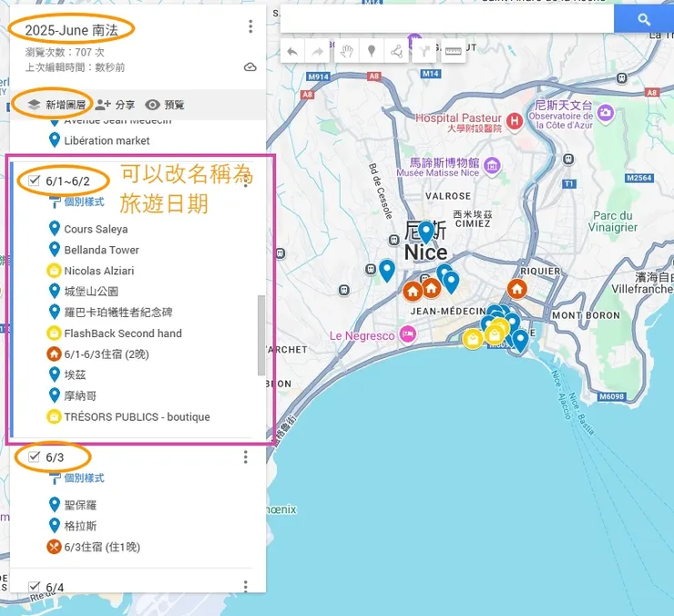This screenshot has width=674, height=616.
Task: Select the add directions tool
Action: [x=424, y=52]
